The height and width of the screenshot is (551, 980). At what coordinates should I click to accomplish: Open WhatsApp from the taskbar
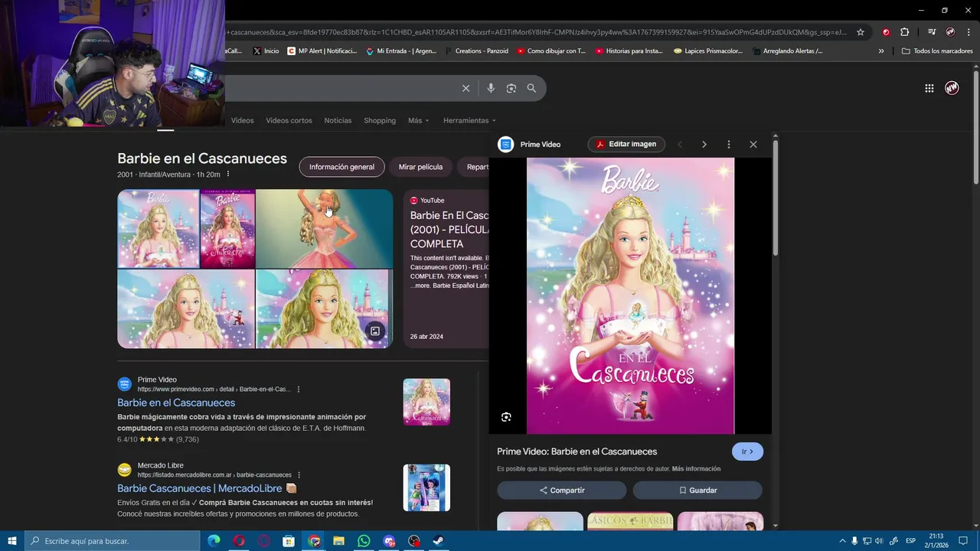364,541
